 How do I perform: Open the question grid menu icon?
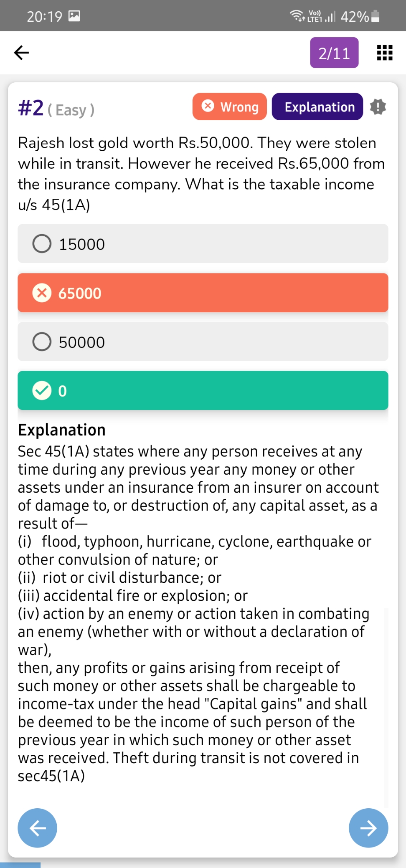384,53
